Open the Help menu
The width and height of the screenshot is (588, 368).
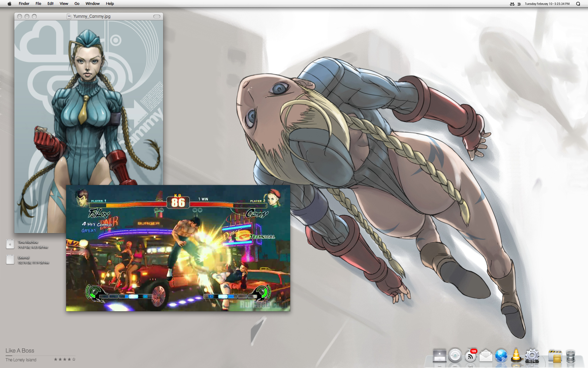pos(110,4)
